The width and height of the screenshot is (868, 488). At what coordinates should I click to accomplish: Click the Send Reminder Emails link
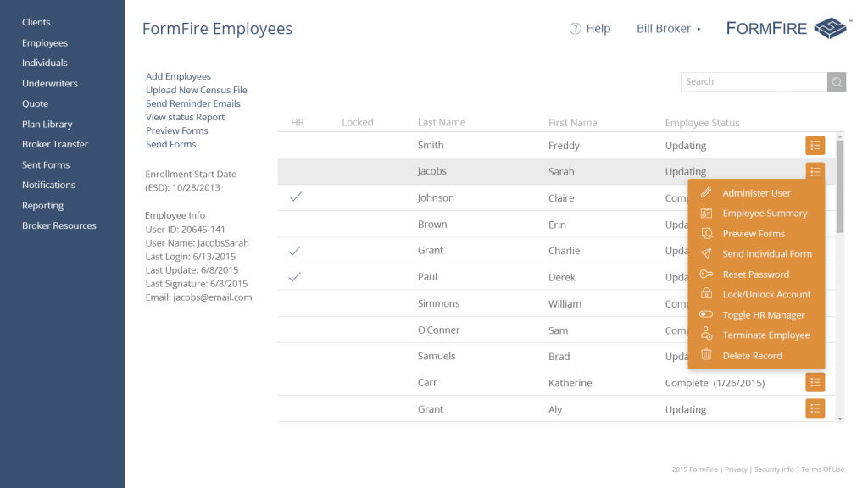[x=193, y=103]
